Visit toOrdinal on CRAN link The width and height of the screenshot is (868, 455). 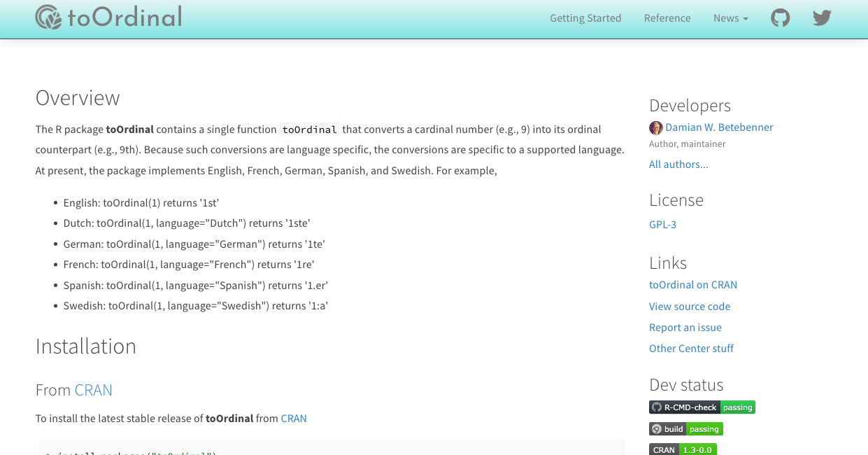[x=692, y=285]
